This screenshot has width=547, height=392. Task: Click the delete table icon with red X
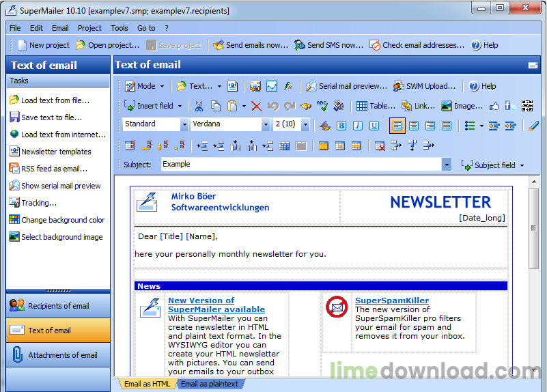(380, 145)
